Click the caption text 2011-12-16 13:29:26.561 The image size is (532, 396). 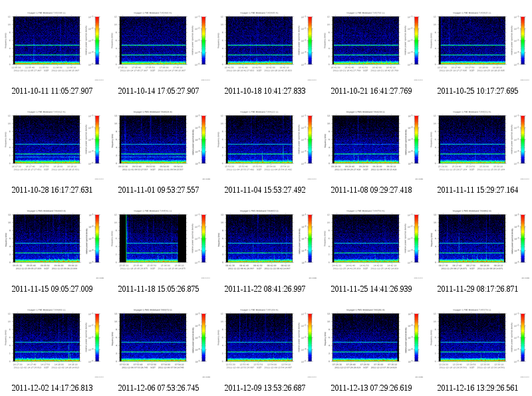tap(477, 388)
